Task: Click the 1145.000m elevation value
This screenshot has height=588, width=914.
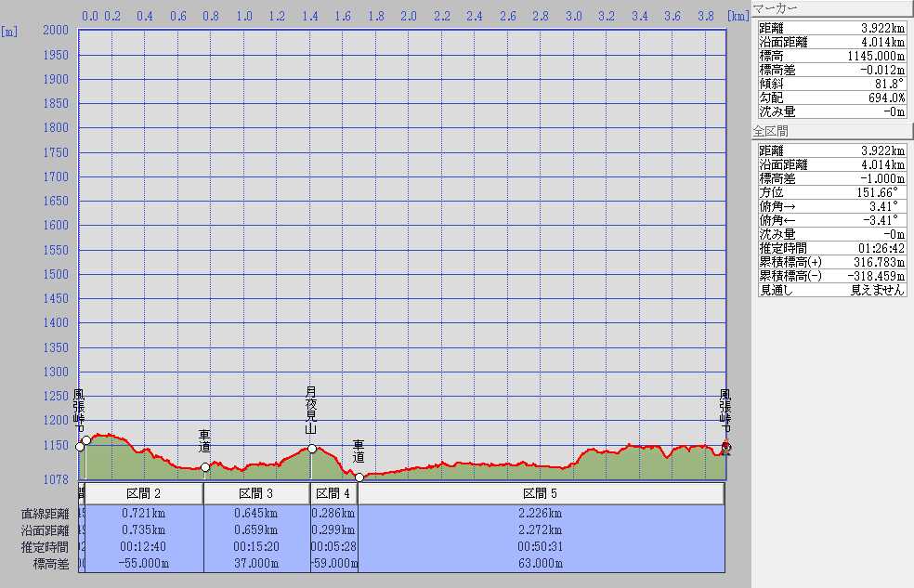Action: (875, 56)
